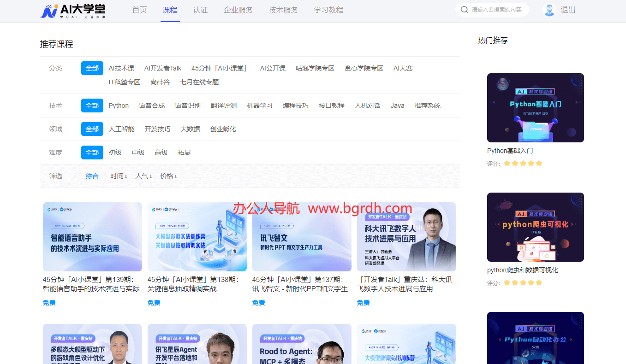Open the 智能语音助手 course thumbnail
The width and height of the screenshot is (626, 364).
point(92,237)
